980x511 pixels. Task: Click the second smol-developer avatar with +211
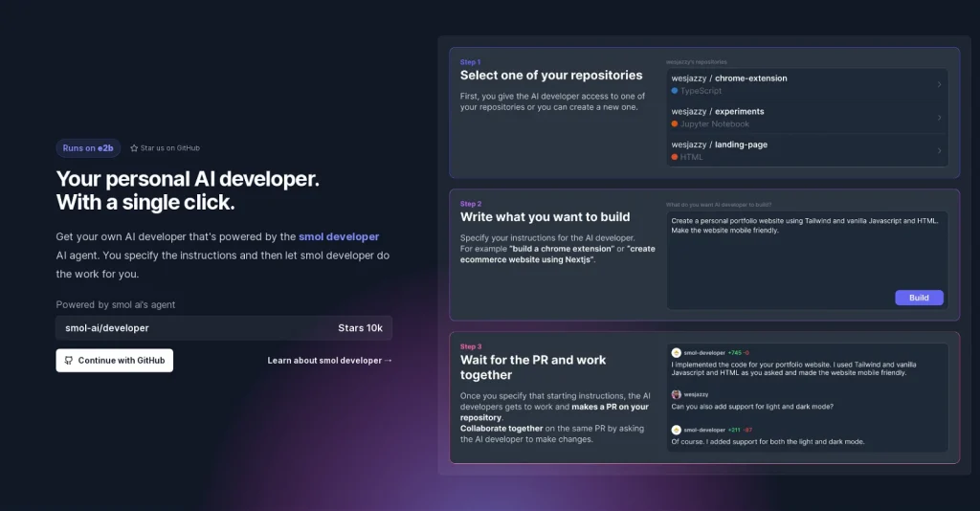(x=677, y=430)
